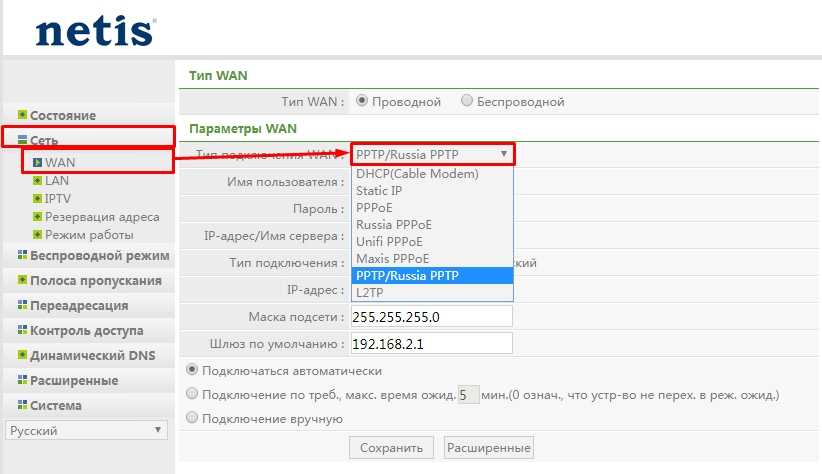Click icon beside Динамический DNS
The width and height of the screenshot is (822, 474).
(x=22, y=355)
